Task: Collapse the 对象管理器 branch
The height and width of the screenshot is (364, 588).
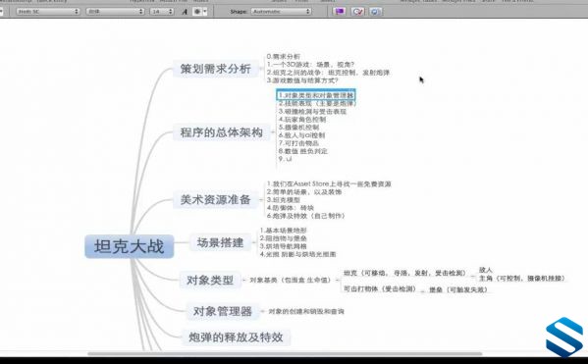Action: click(x=262, y=311)
